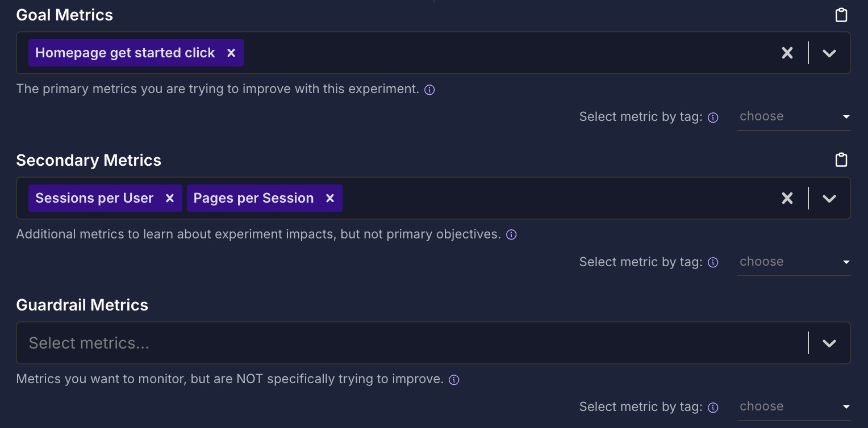The width and height of the screenshot is (868, 428).
Task: Clear all Goal Metrics selections
Action: point(787,53)
